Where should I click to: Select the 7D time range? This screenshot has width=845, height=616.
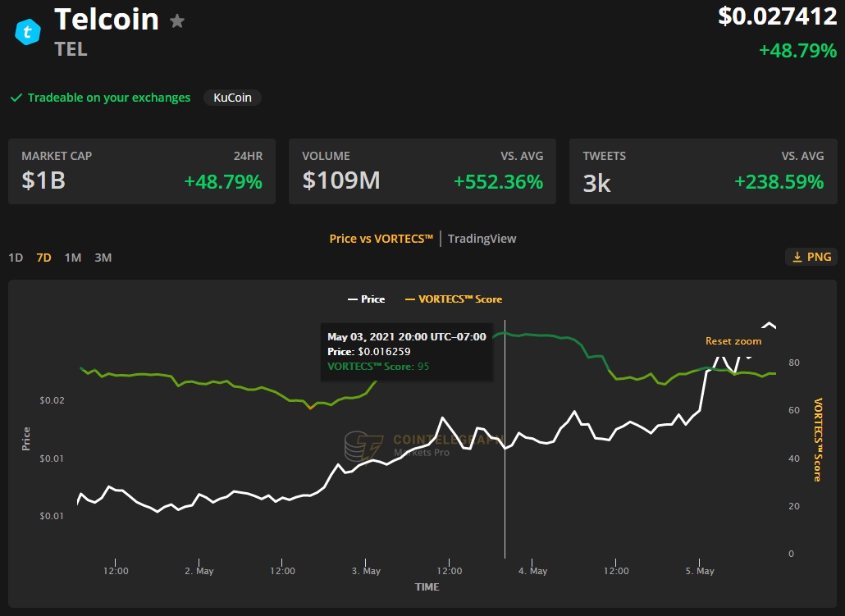(43, 258)
